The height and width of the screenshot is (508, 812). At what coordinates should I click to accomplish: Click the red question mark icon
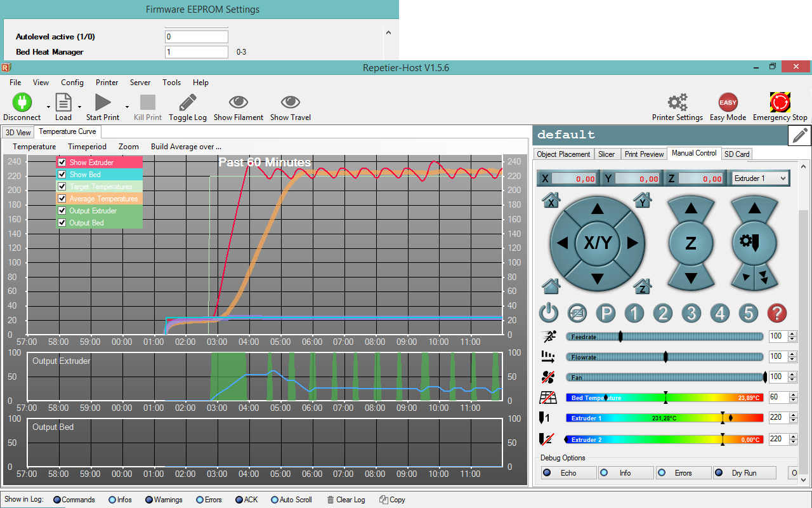776,312
